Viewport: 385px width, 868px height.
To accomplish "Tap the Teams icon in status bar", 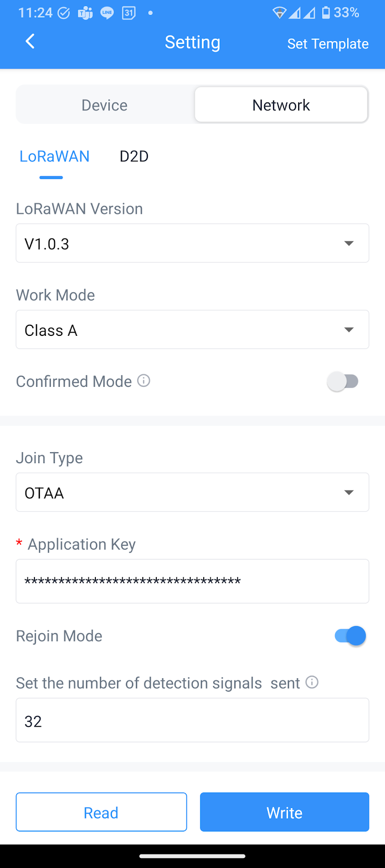I will tap(85, 13).
